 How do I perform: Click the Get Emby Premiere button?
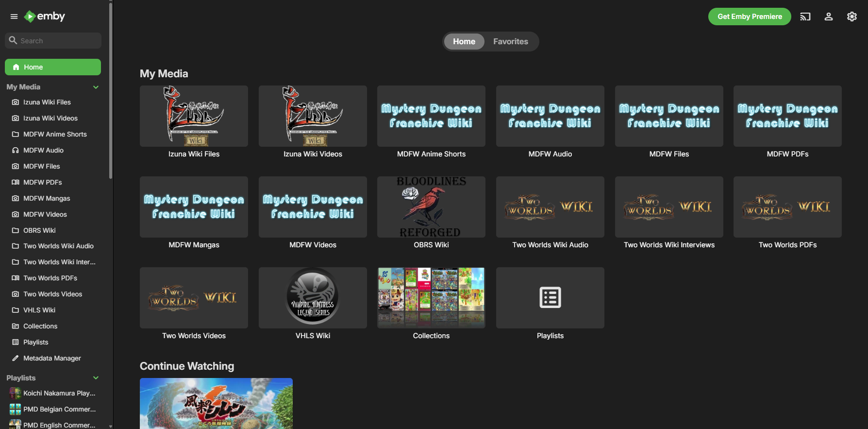[749, 17]
